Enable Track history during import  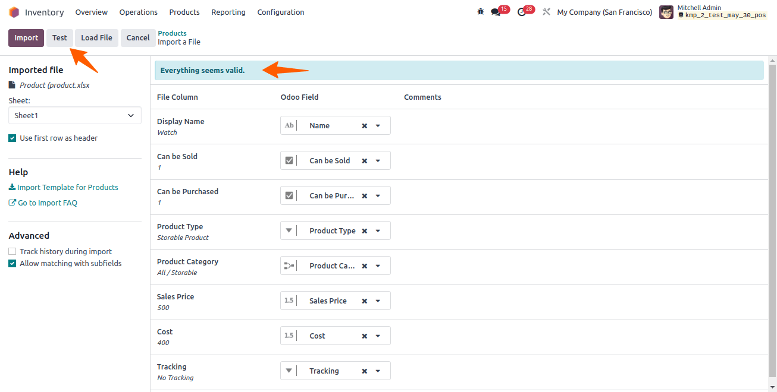[12, 251]
